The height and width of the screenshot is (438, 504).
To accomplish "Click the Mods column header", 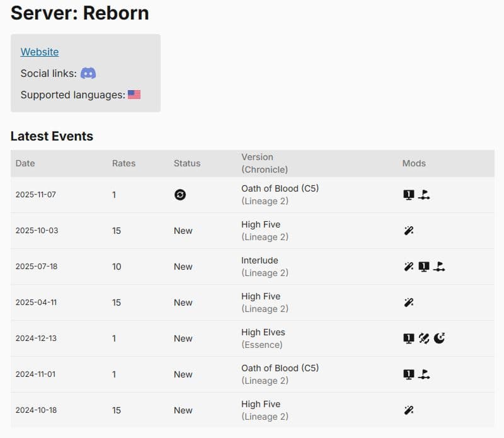I will 414,163.
